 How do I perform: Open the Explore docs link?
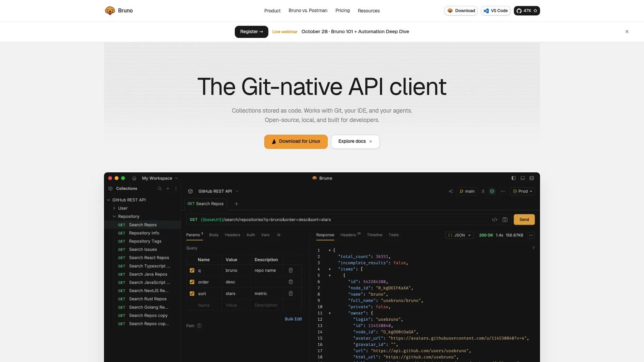355,142
